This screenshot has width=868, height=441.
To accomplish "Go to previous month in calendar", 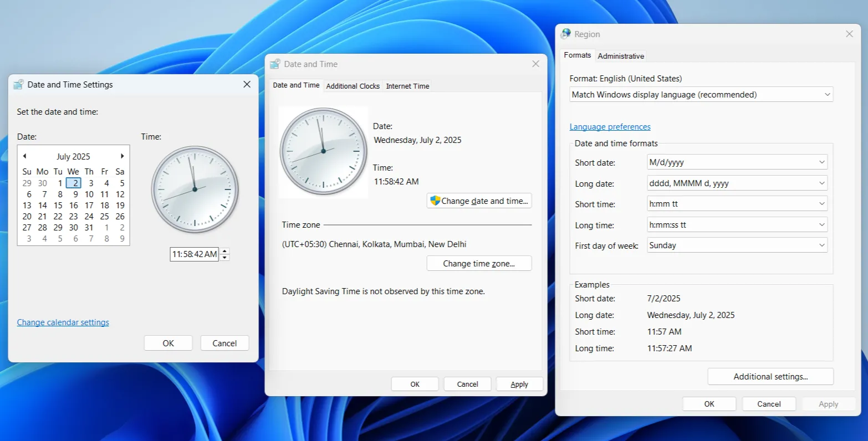I will [x=24, y=156].
